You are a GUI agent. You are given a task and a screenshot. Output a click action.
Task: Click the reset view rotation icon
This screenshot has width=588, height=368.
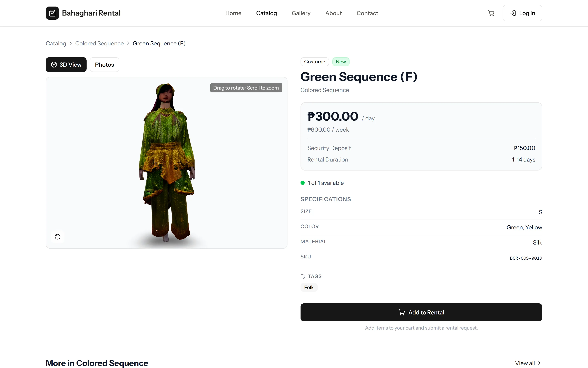point(58,237)
